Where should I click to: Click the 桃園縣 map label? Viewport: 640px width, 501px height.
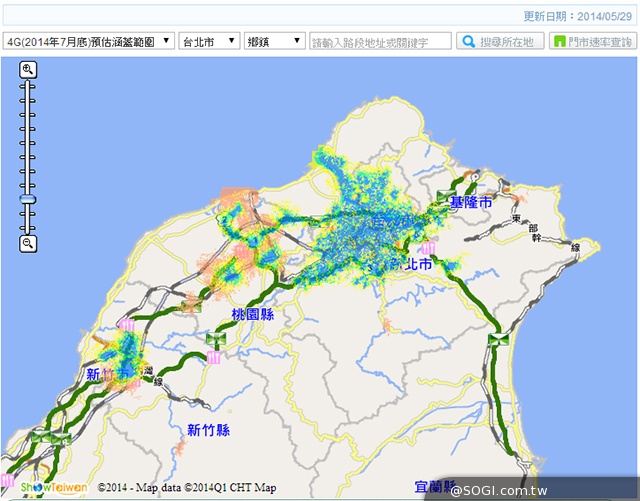tap(252, 314)
